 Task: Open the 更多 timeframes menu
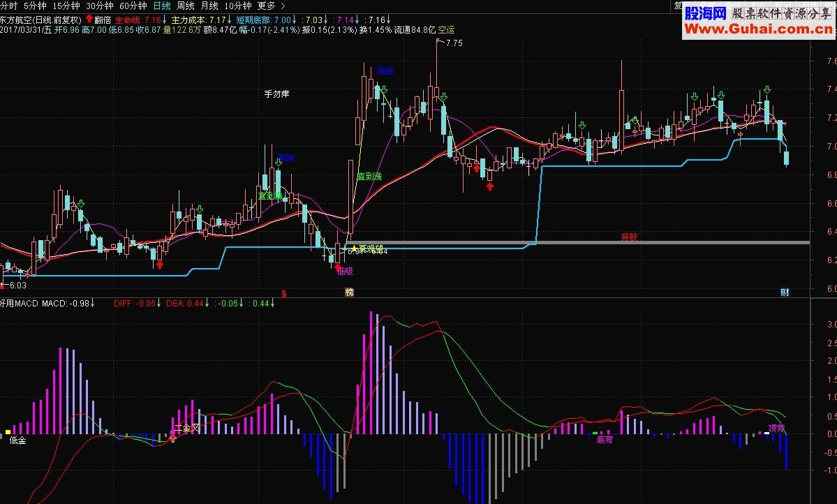266,6
